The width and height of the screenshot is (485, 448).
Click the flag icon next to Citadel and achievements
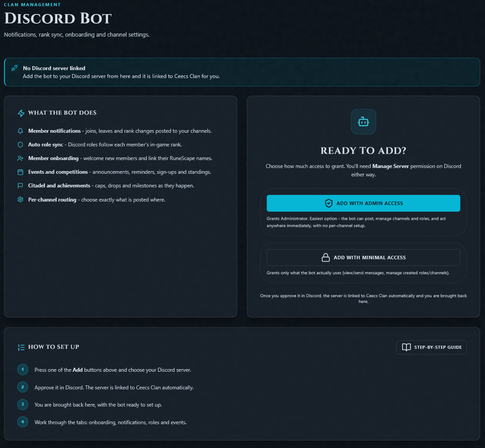[x=20, y=186]
